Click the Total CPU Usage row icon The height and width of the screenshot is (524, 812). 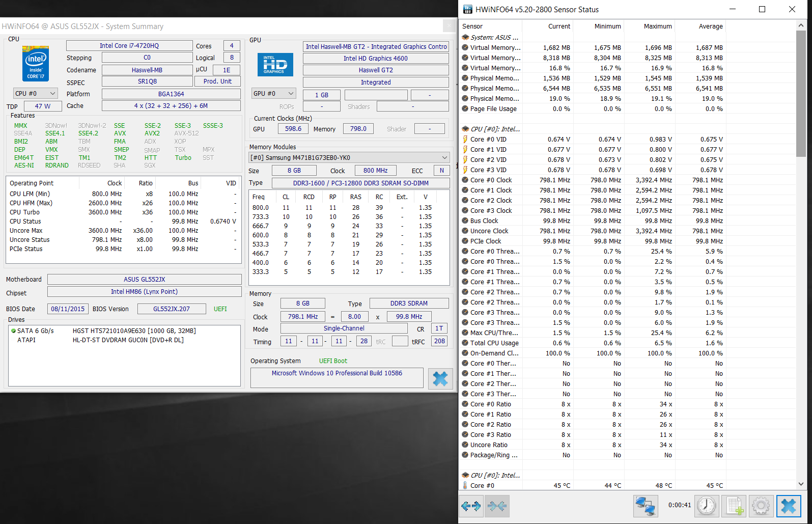pyautogui.click(x=465, y=343)
